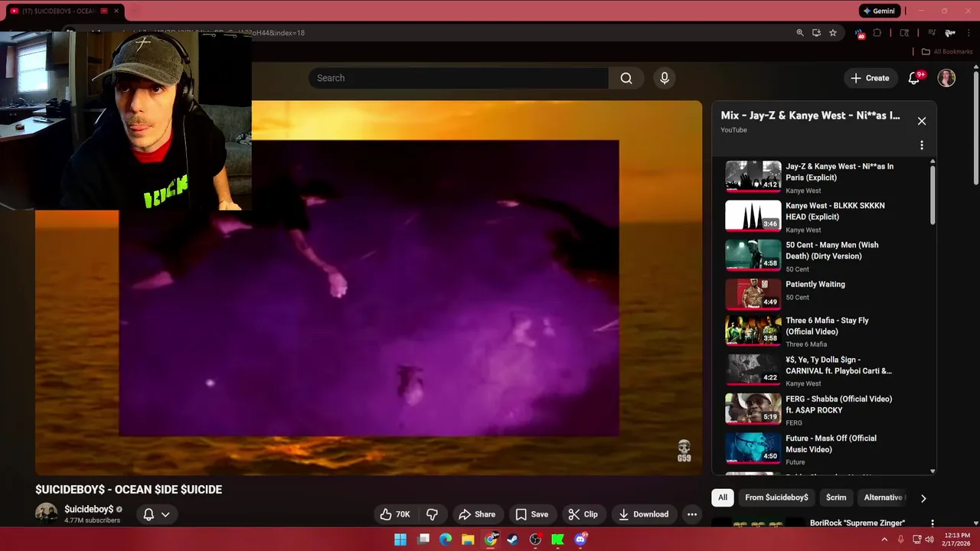This screenshot has width=980, height=551.
Task: Open Microsoft Edge from the taskbar
Action: [x=446, y=540]
